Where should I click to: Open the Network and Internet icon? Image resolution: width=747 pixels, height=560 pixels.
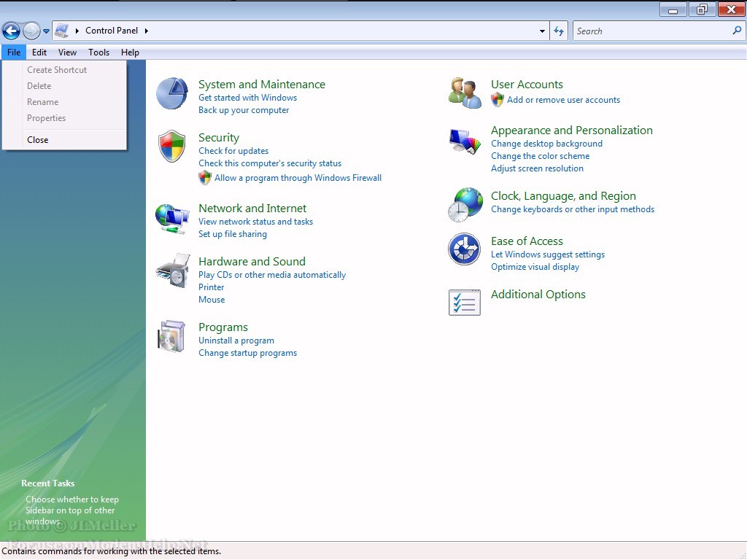click(172, 218)
